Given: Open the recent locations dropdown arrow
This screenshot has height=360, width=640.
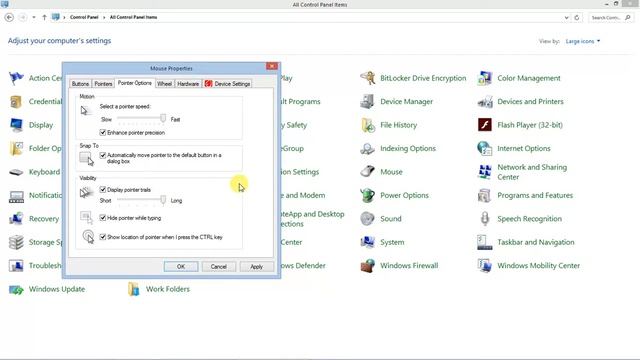Looking at the screenshot, I should 34,18.
